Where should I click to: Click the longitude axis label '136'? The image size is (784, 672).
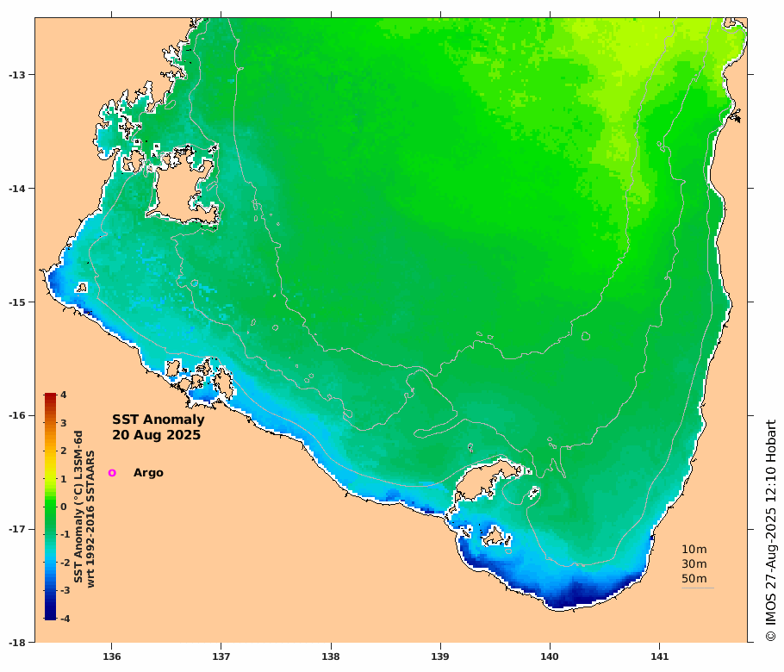tap(111, 656)
